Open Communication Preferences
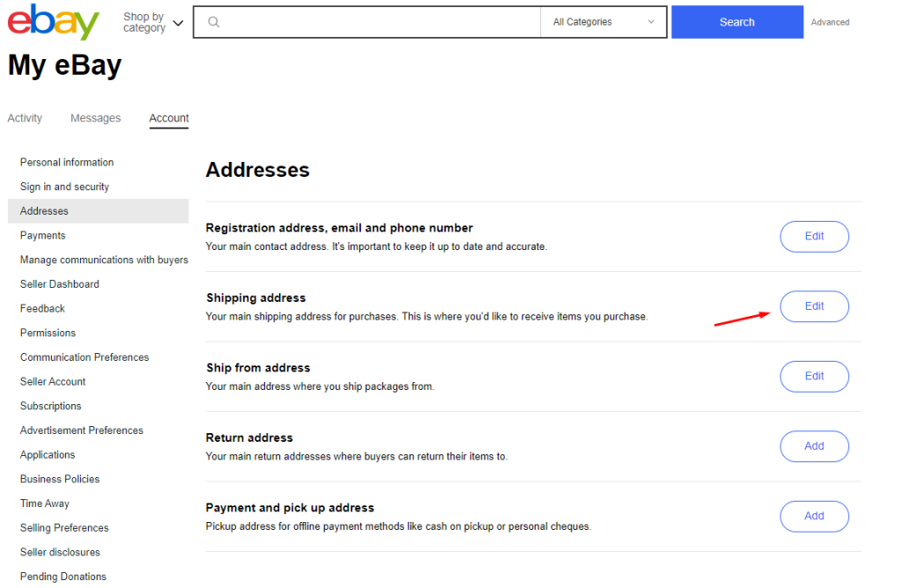 (x=85, y=357)
